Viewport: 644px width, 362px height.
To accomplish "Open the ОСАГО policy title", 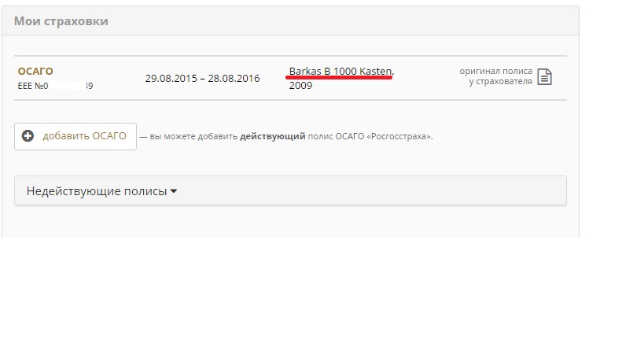I will 35,71.
